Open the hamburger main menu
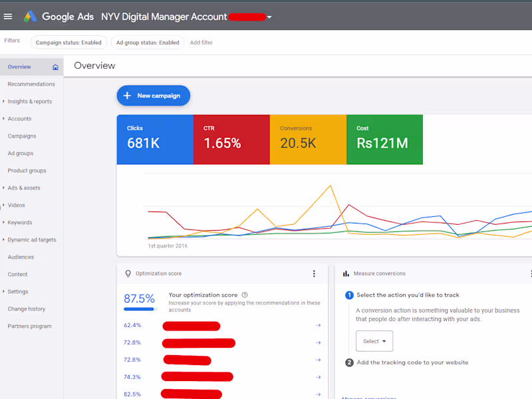 click(x=8, y=17)
